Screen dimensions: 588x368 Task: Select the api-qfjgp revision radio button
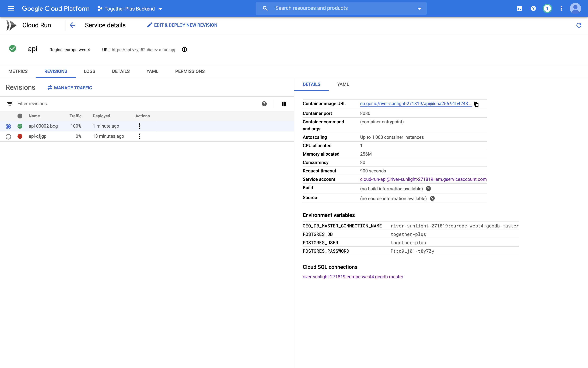click(8, 137)
